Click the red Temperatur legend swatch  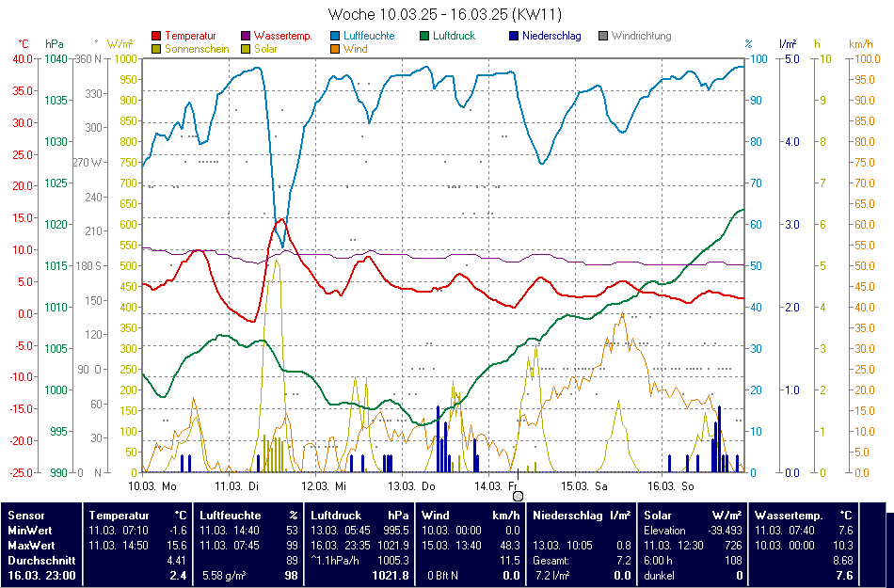coord(156,36)
